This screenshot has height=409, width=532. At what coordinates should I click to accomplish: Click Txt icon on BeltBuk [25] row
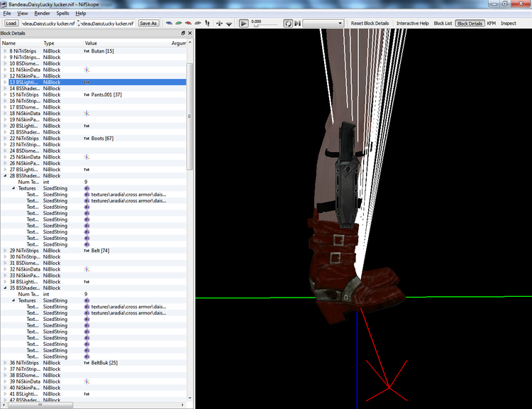click(x=87, y=363)
